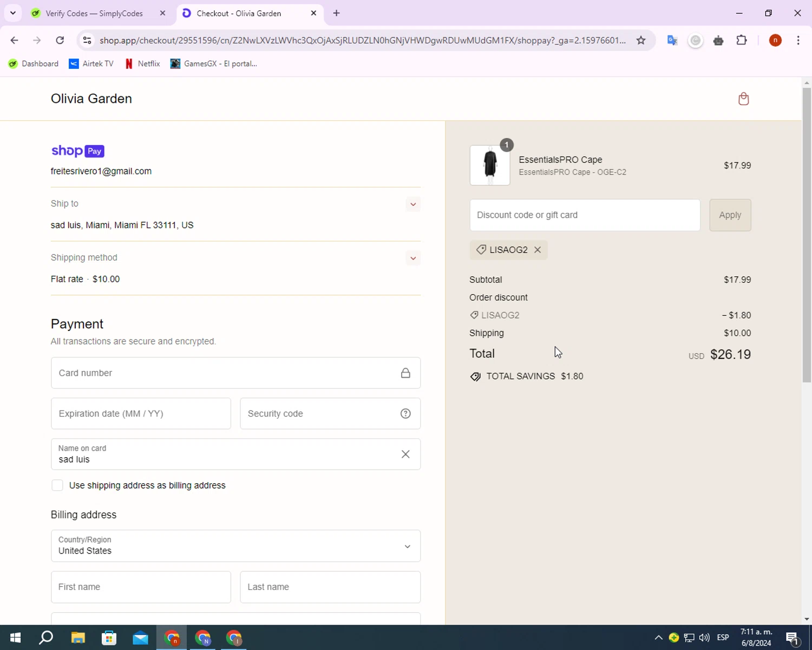Open File Explorer from taskbar

tap(78, 638)
